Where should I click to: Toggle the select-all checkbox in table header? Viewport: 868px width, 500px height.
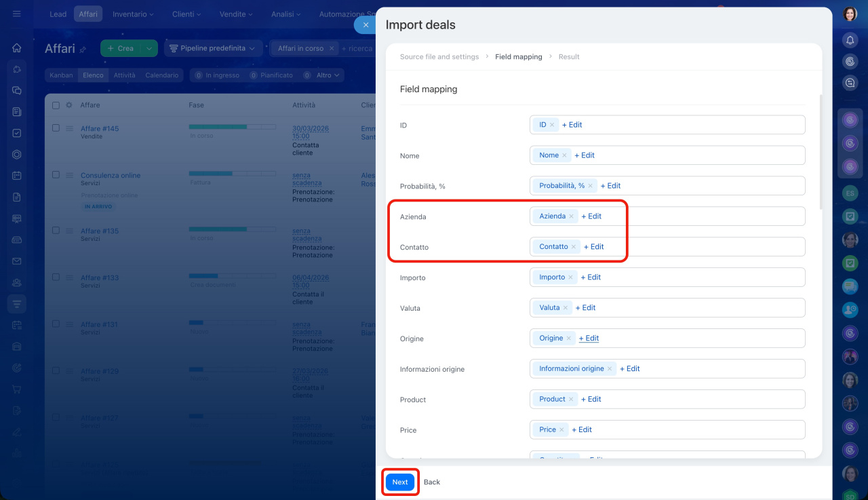[56, 105]
